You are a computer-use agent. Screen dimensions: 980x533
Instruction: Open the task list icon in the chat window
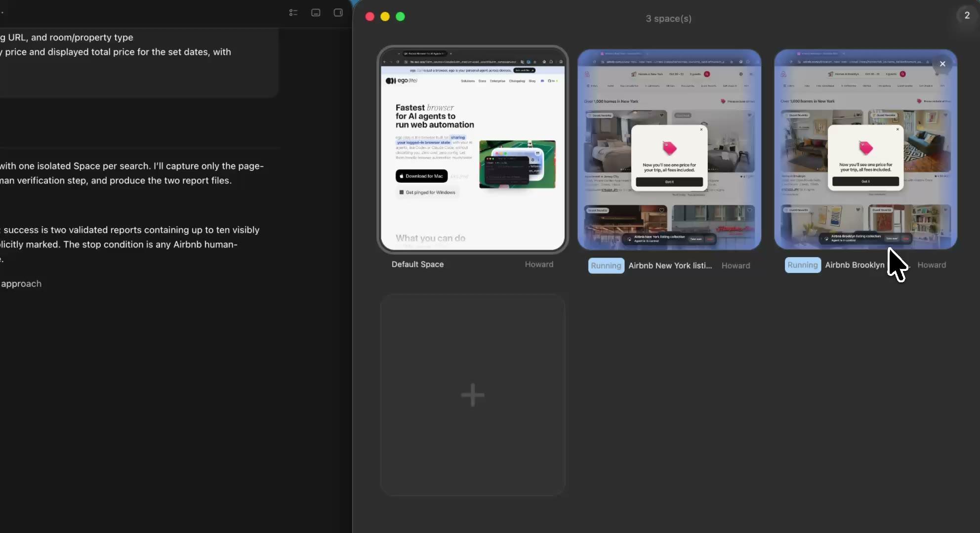293,13
